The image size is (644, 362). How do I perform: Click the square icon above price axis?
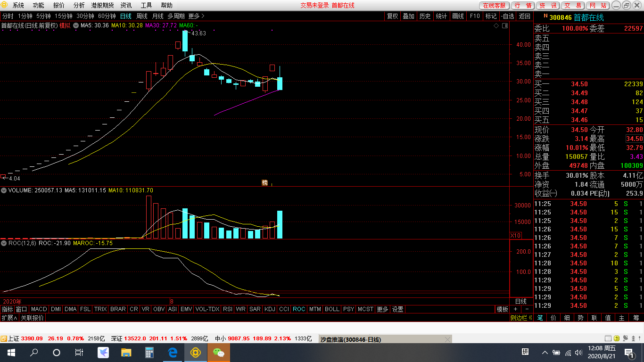(505, 26)
